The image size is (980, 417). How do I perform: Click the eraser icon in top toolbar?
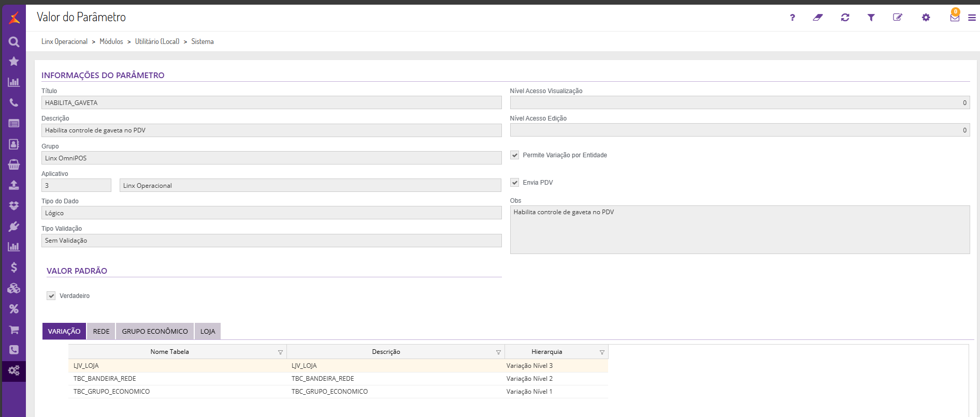pos(818,18)
